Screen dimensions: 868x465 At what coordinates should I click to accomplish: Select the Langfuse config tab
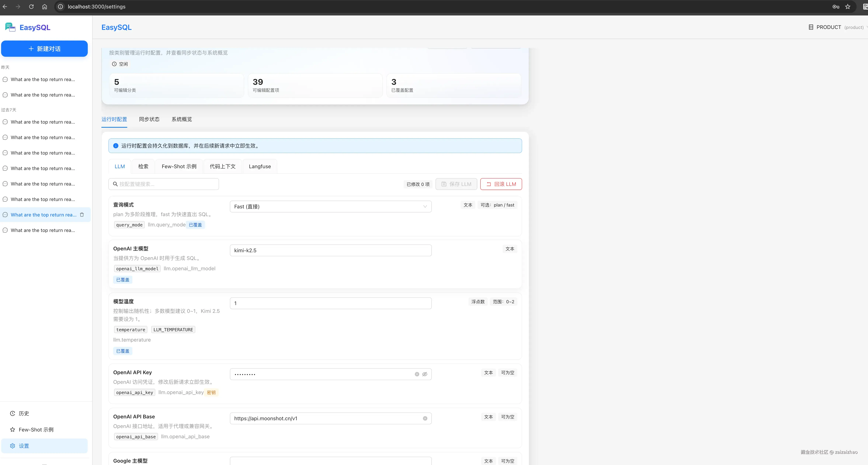pos(259,166)
